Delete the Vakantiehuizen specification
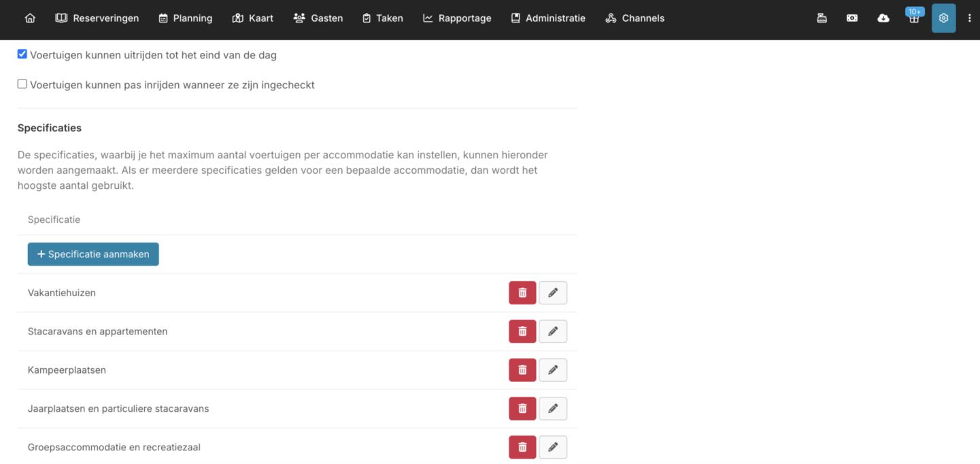980x464 pixels. point(522,293)
